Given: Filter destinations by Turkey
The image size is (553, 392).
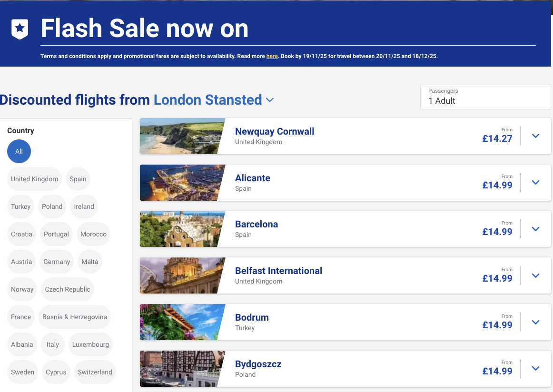Looking at the screenshot, I should pos(20,206).
